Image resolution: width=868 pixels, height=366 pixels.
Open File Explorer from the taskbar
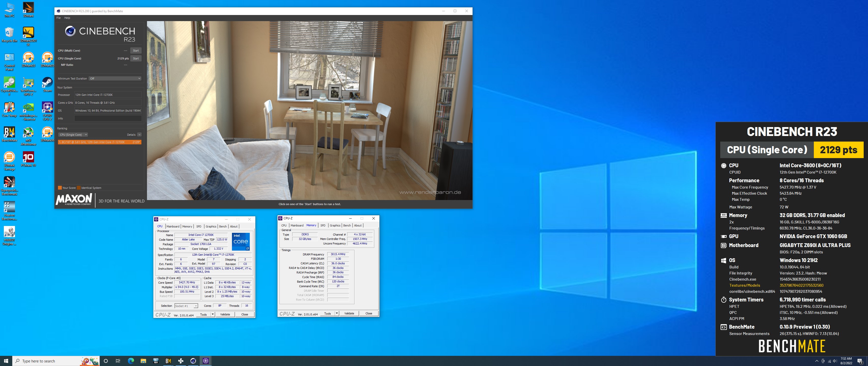point(143,361)
